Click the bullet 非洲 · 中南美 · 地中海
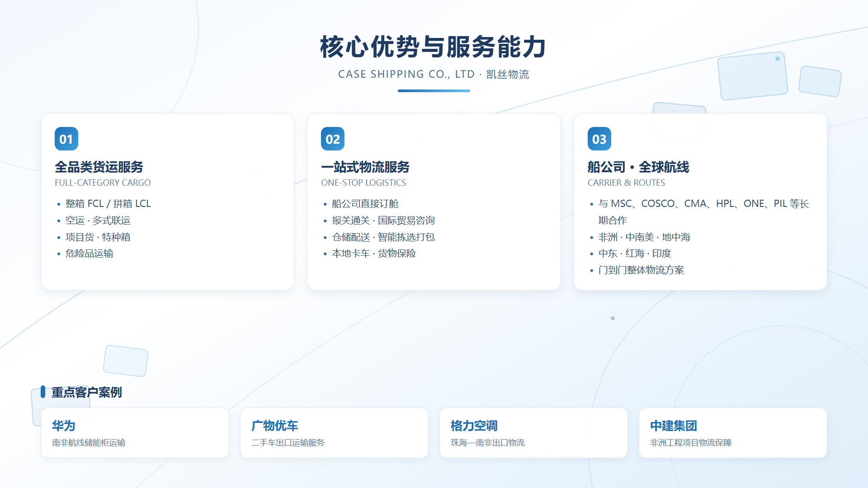Screen dimensions: 868x488 point(644,237)
